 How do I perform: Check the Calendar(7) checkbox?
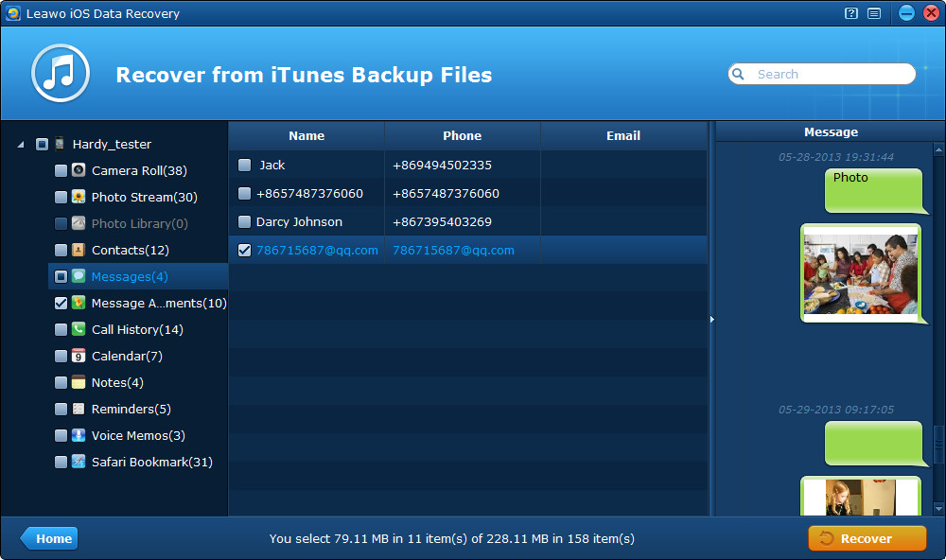(61, 357)
